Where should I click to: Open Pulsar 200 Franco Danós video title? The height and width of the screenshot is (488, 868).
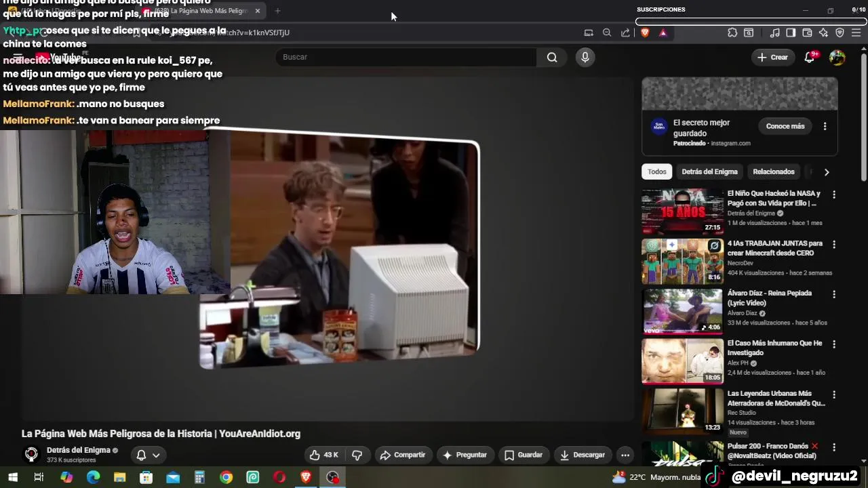(x=773, y=451)
